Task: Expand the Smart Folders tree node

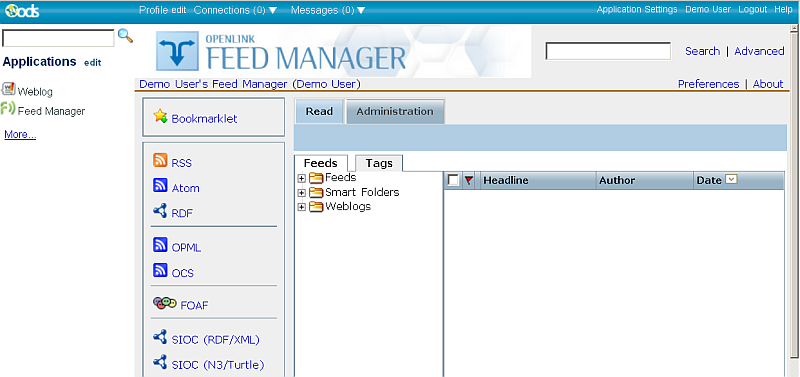Action: click(x=302, y=193)
